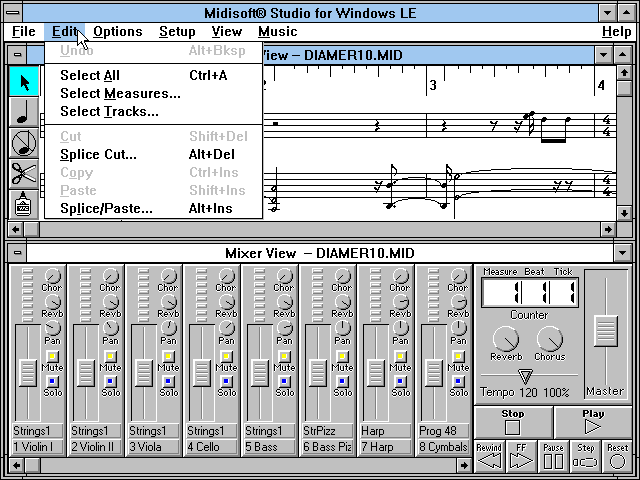Click the Reverb knob near Counter
Screen dimensions: 640x480
tap(506, 339)
